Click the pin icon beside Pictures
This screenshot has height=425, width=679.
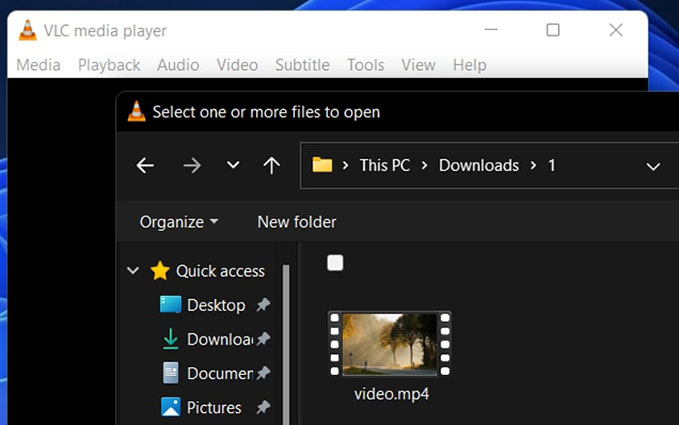[263, 407]
